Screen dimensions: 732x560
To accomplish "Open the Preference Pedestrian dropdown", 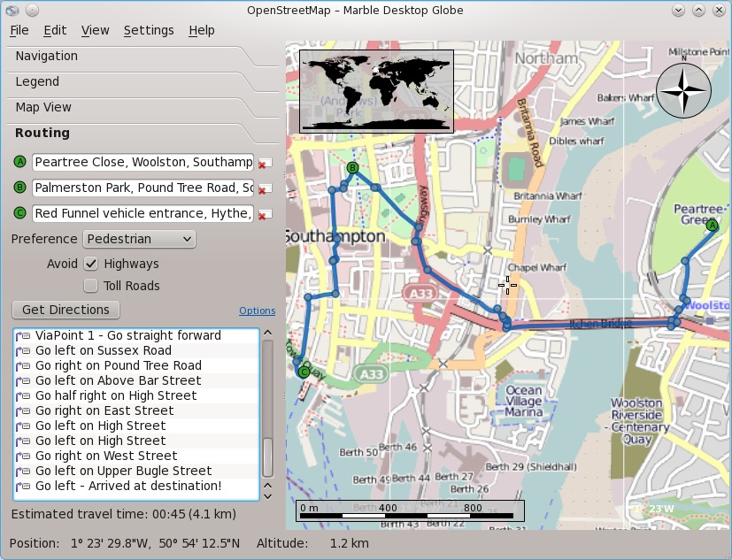I will pyautogui.click(x=139, y=239).
